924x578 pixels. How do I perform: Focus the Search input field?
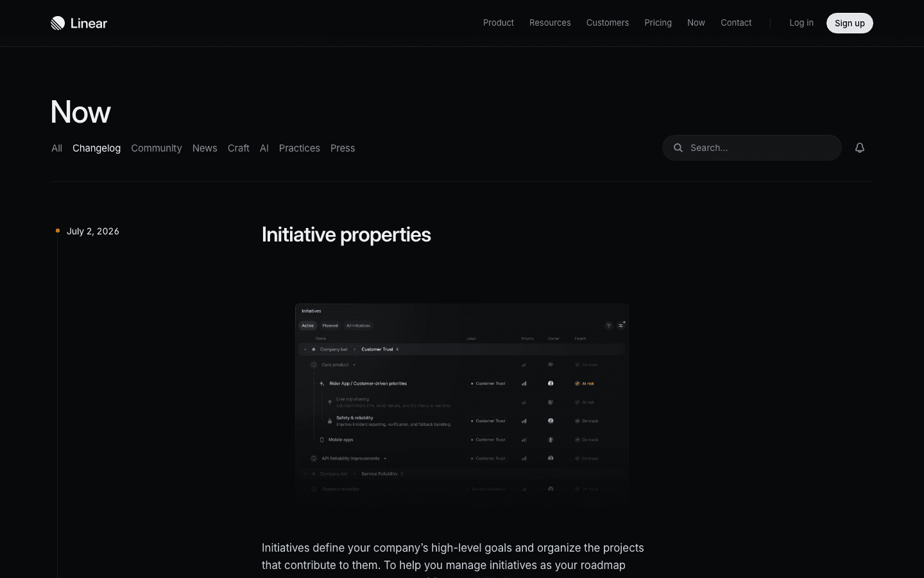(752, 148)
